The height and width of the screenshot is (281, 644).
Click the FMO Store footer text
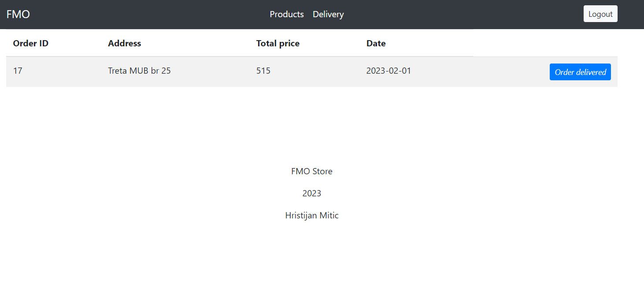(x=312, y=171)
